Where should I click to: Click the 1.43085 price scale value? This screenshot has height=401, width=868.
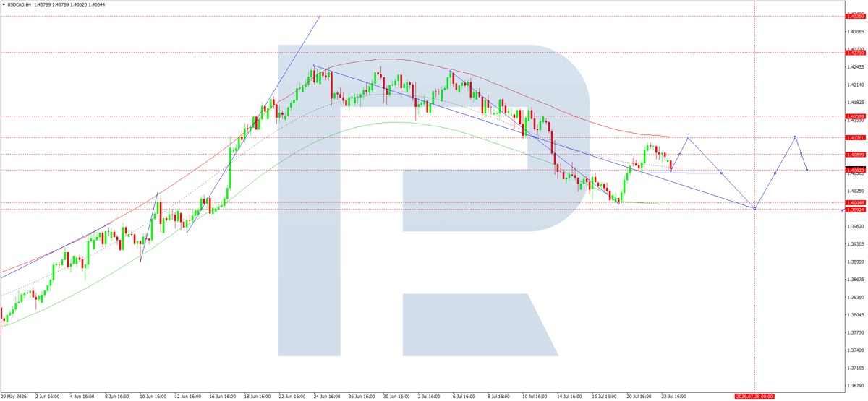pos(856,32)
